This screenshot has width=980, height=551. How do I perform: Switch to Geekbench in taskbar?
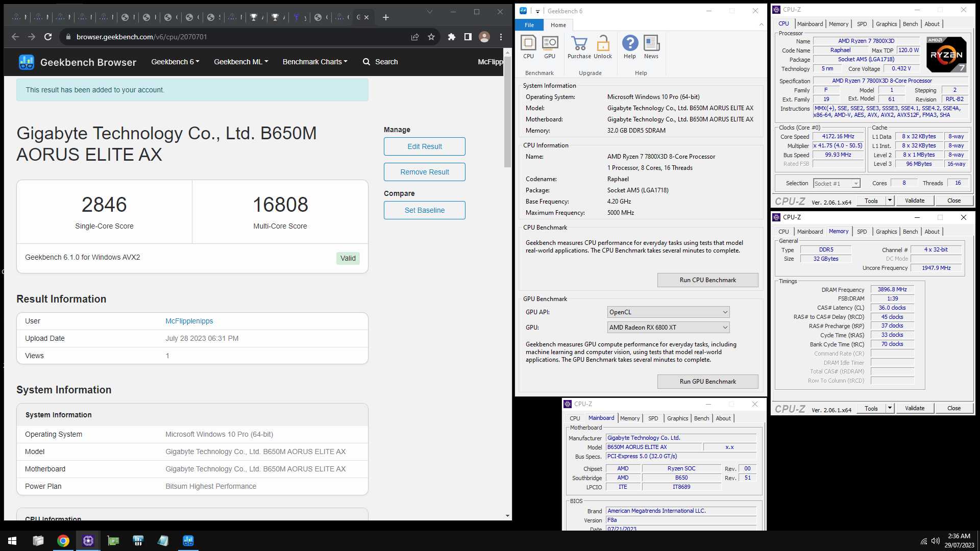pos(188,541)
